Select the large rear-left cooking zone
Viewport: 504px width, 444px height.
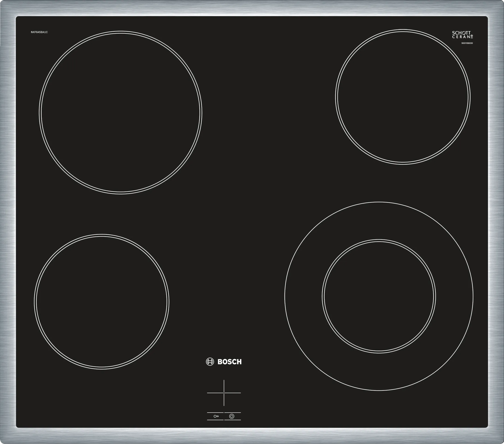click(121, 113)
